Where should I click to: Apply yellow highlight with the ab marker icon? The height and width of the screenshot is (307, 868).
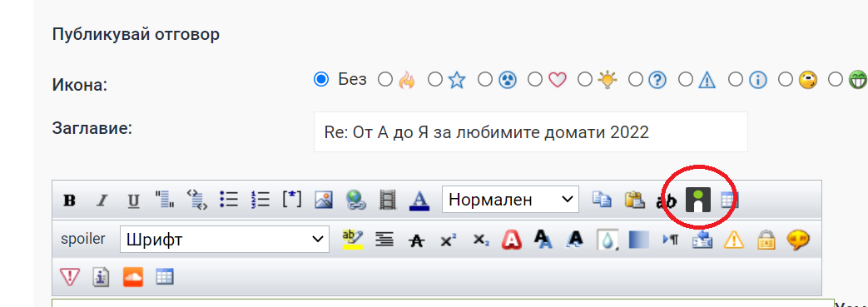[x=353, y=240]
